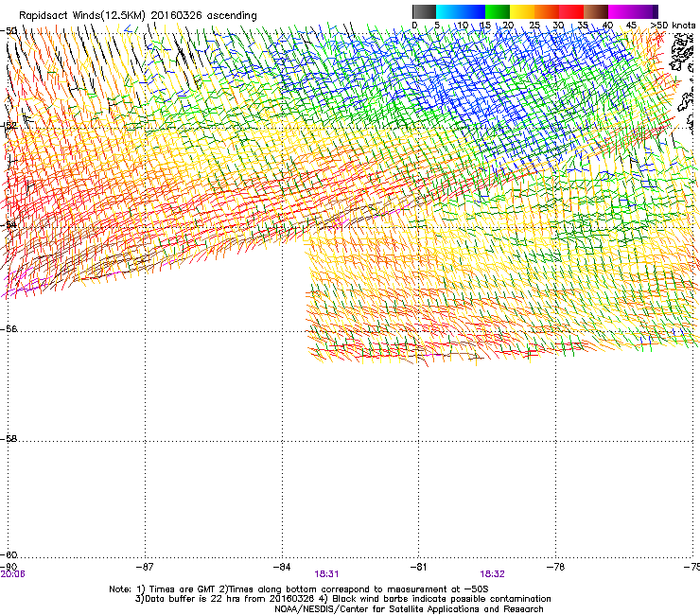Click the '25' label under the color scale
The height and width of the screenshot is (615, 700).
click(534, 26)
